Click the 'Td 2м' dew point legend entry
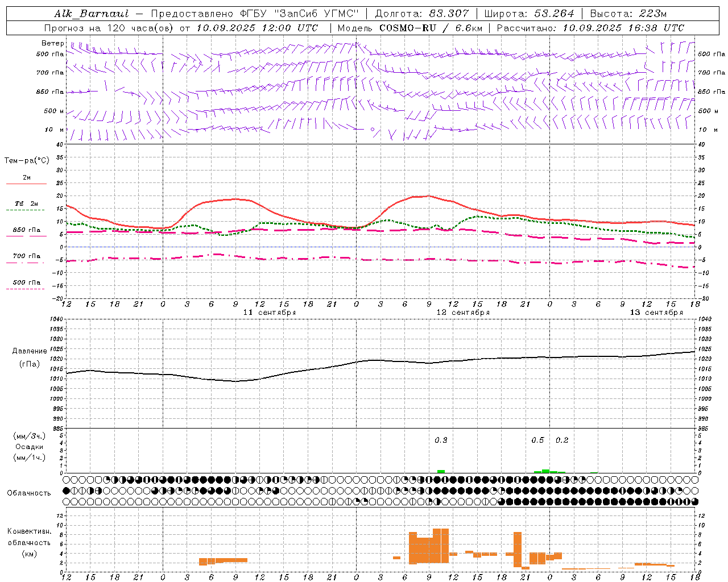 [x=26, y=203]
